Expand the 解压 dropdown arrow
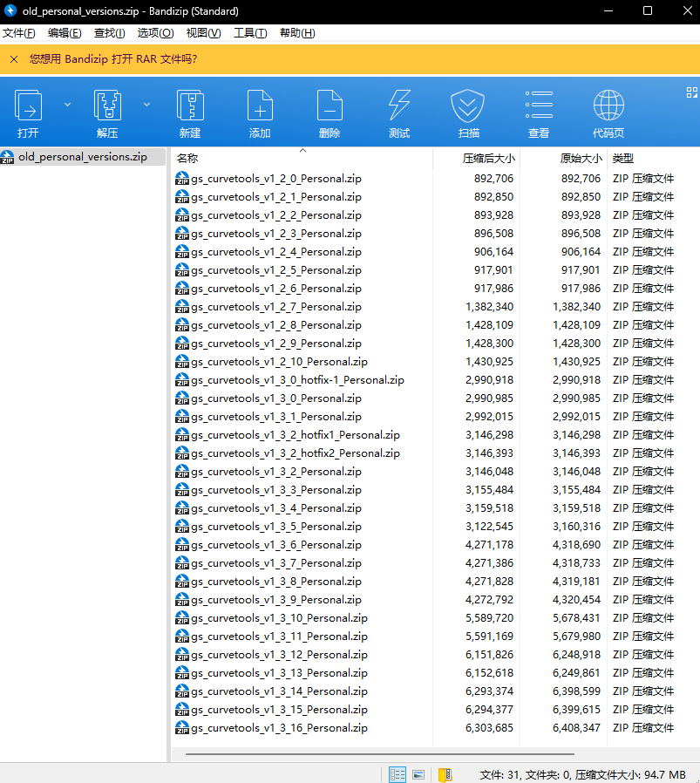The height and width of the screenshot is (783, 700). click(x=146, y=105)
